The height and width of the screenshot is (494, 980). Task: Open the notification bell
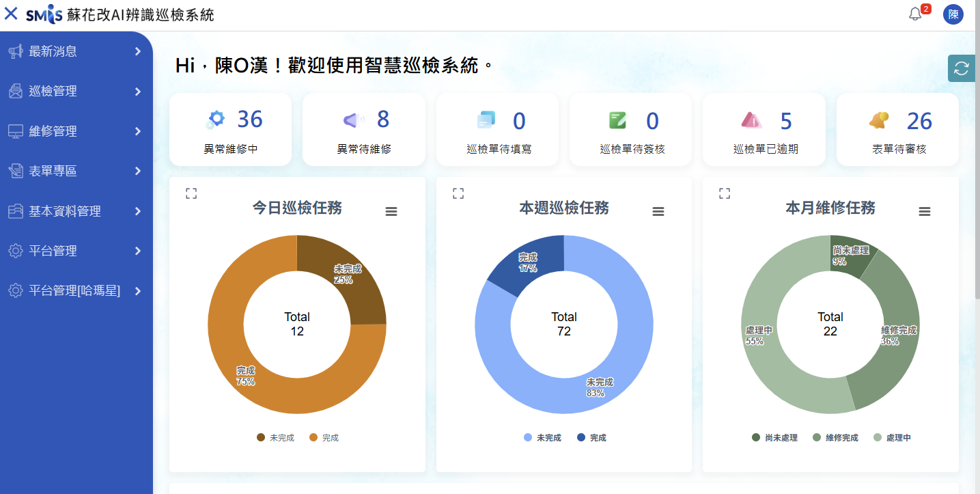[916, 14]
